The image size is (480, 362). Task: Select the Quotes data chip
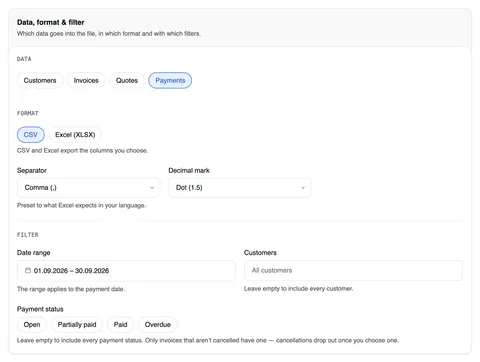tap(127, 80)
